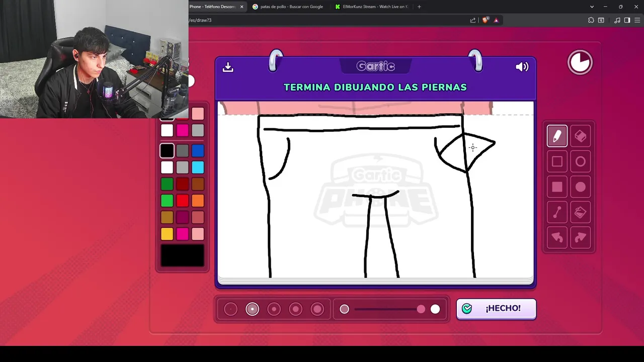The image size is (644, 362).
Task: Set opacity to minimum at the pale end dot
Action: click(x=344, y=309)
